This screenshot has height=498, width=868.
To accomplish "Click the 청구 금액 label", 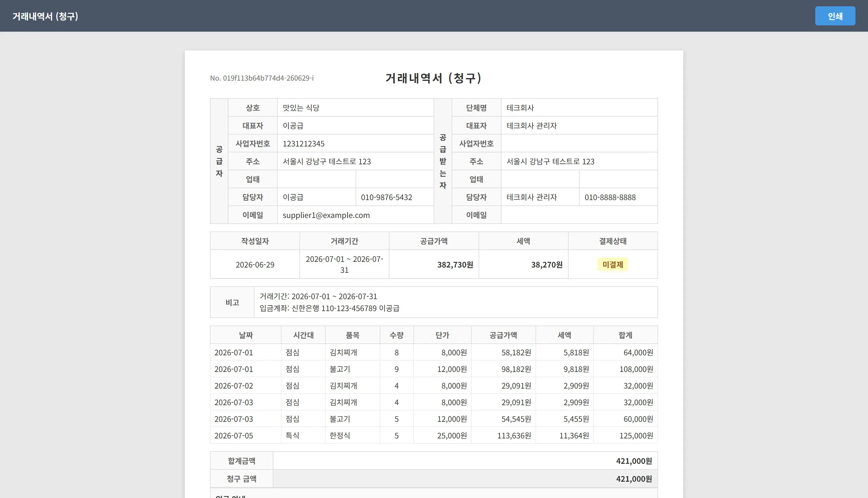I will pos(241,479).
